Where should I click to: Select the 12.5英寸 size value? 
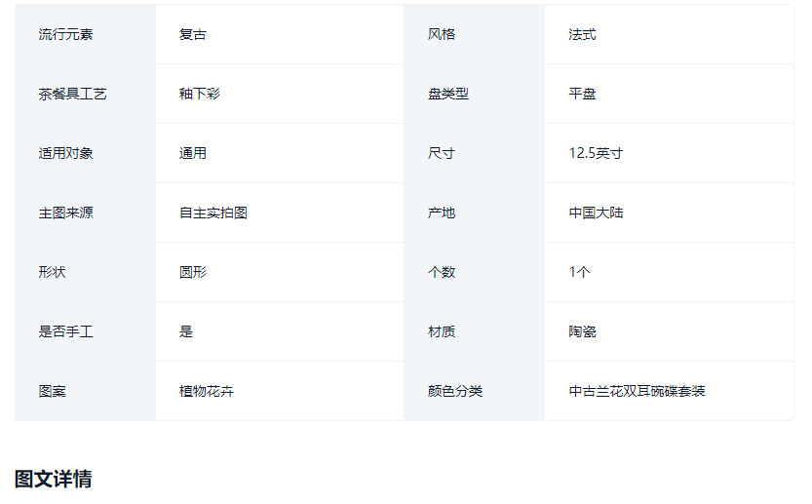(x=596, y=154)
